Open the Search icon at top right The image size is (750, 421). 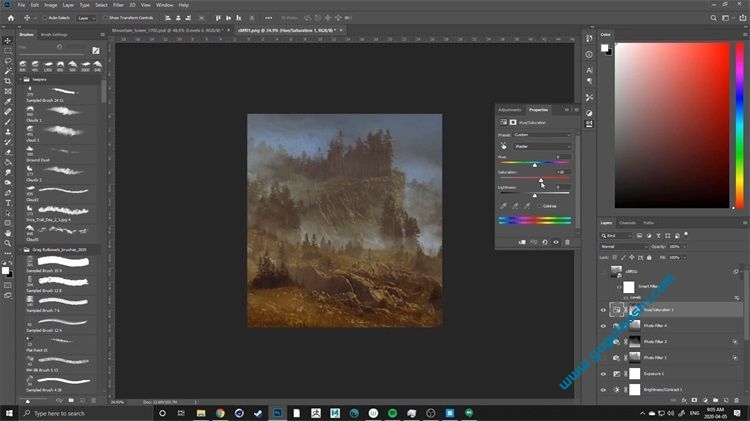[x=713, y=18]
